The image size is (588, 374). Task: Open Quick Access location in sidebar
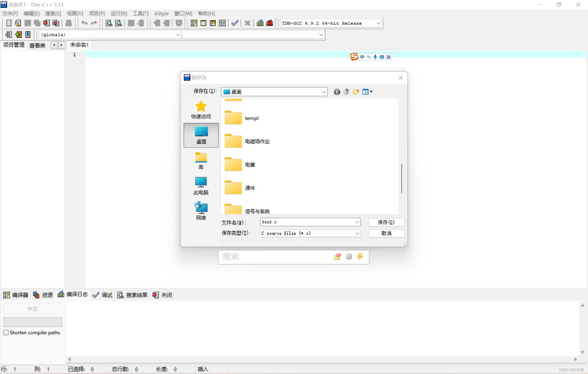pyautogui.click(x=201, y=110)
